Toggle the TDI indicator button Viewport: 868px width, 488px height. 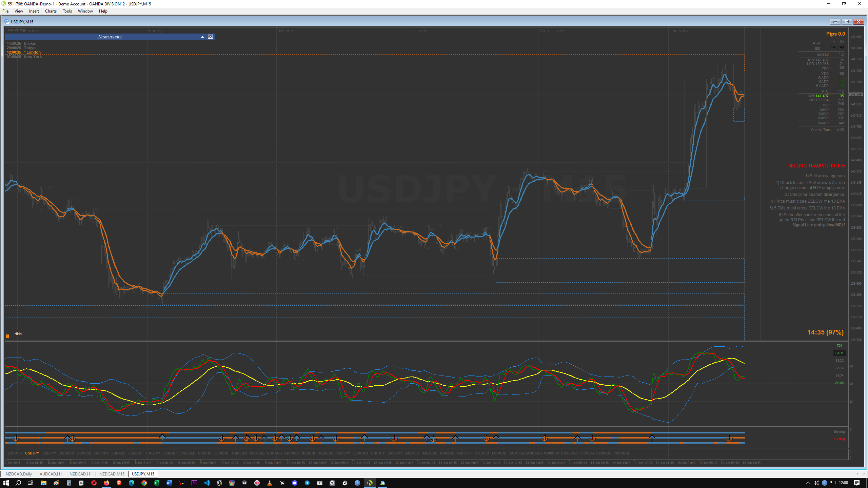pyautogui.click(x=839, y=346)
